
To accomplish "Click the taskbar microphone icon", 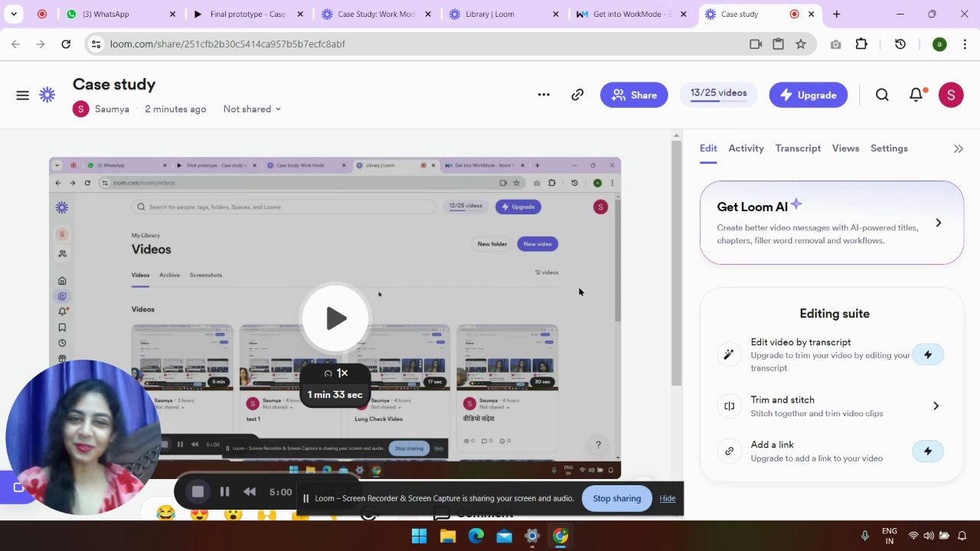I will tap(865, 536).
